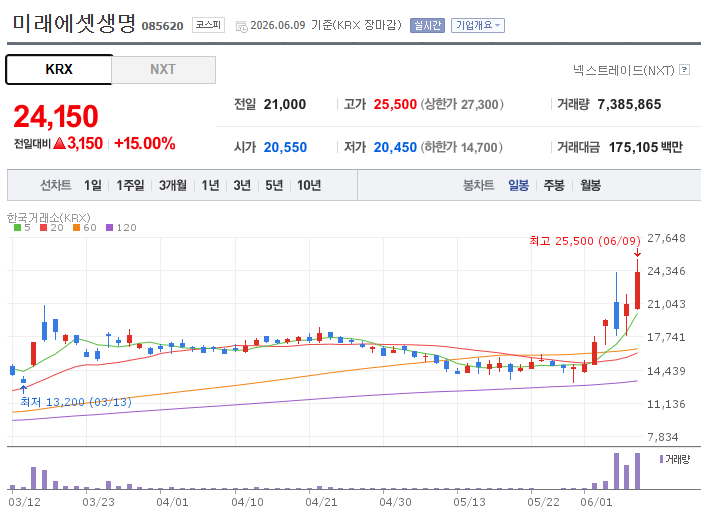Click the volume value 7,385,865
The height and width of the screenshot is (511, 701).
pyautogui.click(x=629, y=104)
